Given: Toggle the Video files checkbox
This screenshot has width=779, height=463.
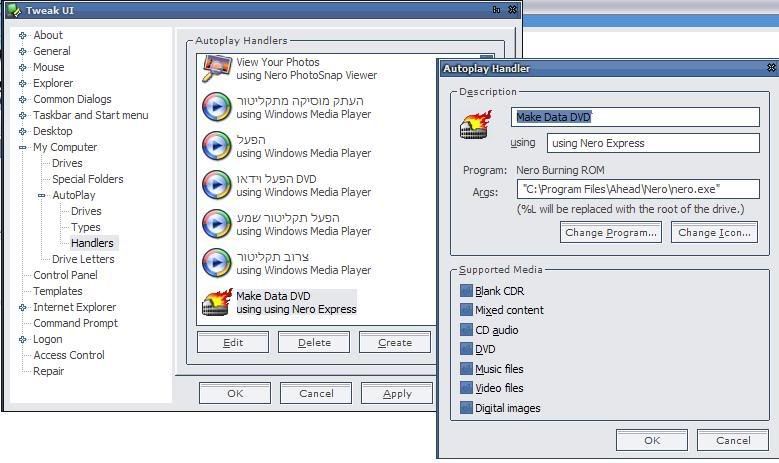Looking at the screenshot, I should click(466, 387).
